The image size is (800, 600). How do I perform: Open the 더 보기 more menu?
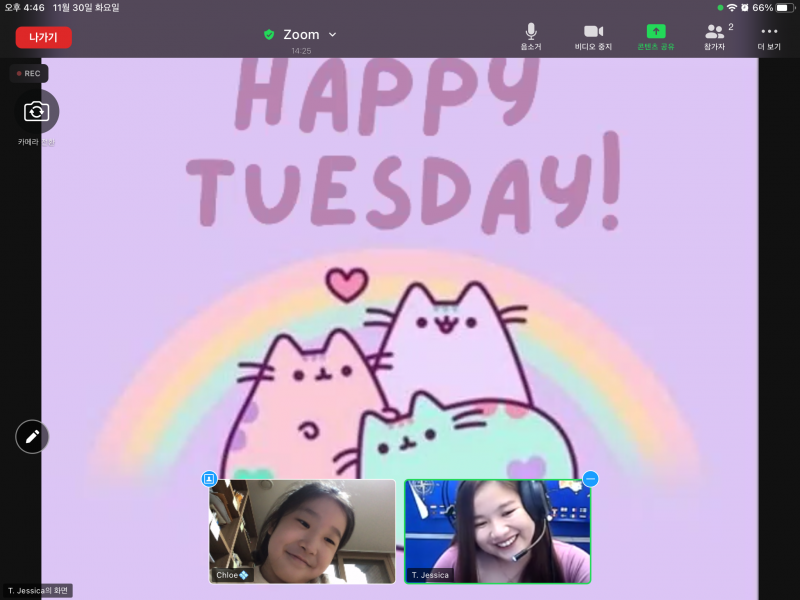coord(769,36)
